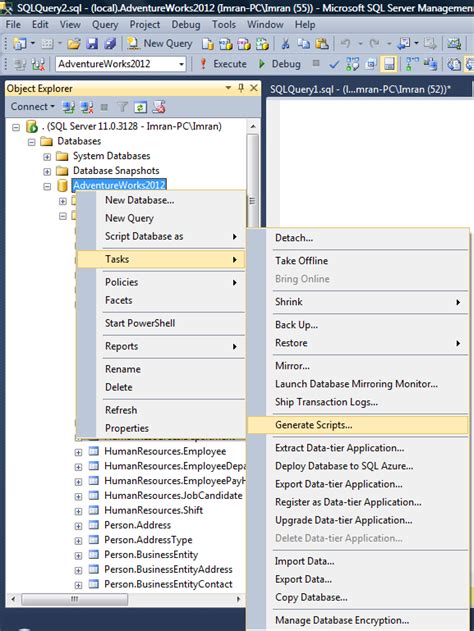Click the Open File folder icon
Viewport: 474px width, 631px height.
coord(74,43)
